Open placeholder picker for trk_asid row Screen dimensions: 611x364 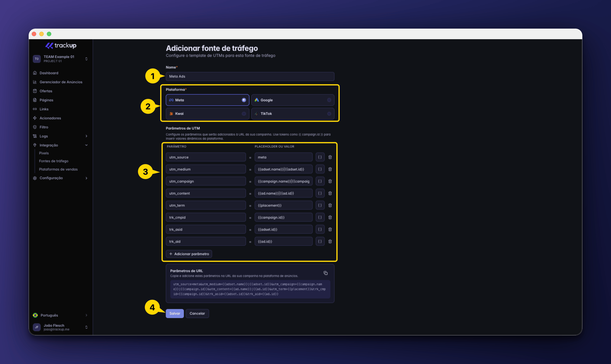320,229
